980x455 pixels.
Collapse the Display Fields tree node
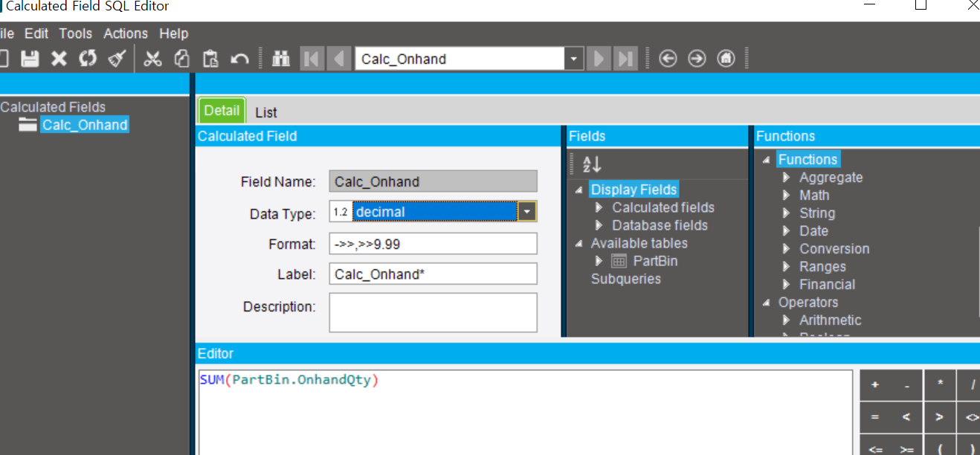(579, 190)
